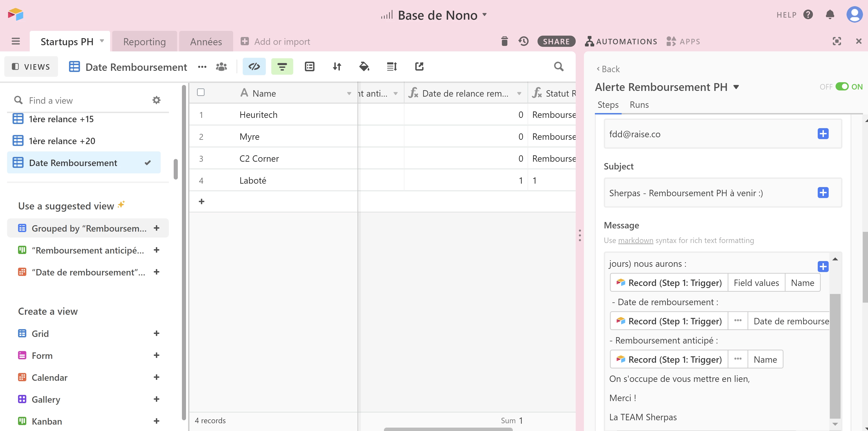The width and height of the screenshot is (868, 431).
Task: Add suggested Date de remboursement calendar view
Action: (156, 272)
